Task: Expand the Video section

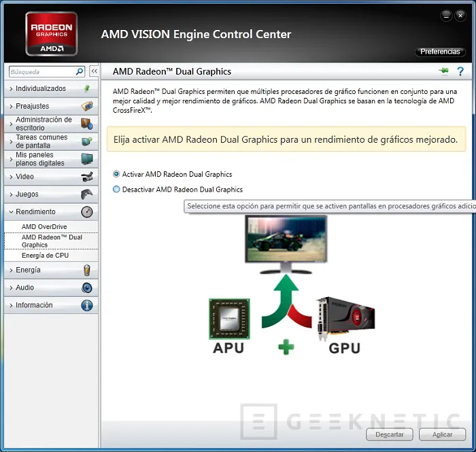Action: pos(51,177)
